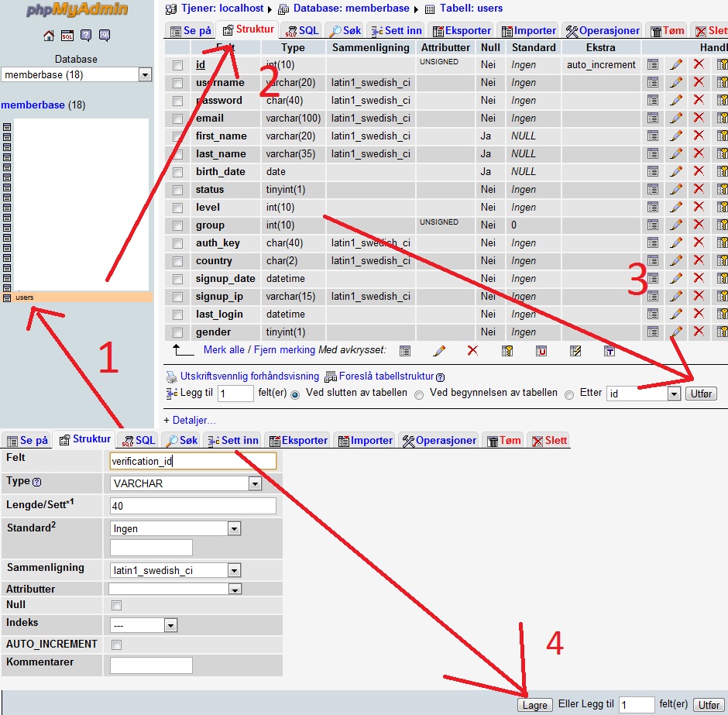Click the phpMyAdmin home icon
The height and width of the screenshot is (715, 728).
pyautogui.click(x=49, y=36)
